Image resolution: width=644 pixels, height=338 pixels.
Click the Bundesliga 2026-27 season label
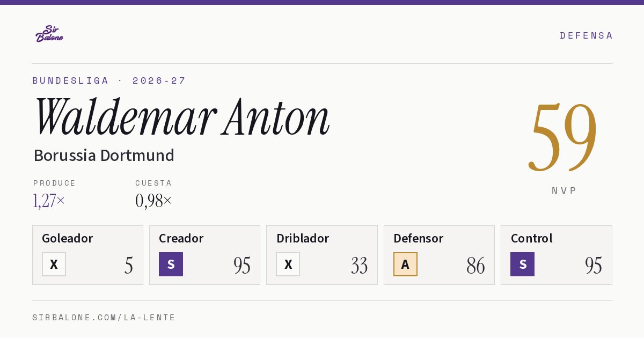tap(109, 80)
